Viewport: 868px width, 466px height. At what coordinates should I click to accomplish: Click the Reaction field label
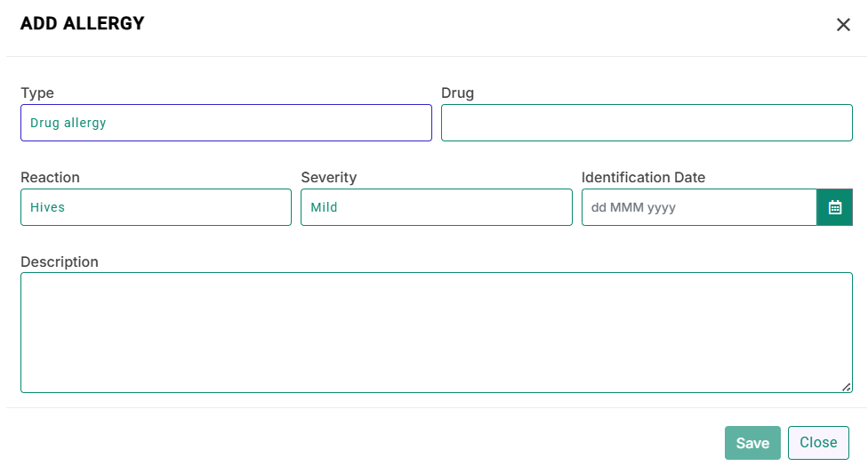coord(50,178)
